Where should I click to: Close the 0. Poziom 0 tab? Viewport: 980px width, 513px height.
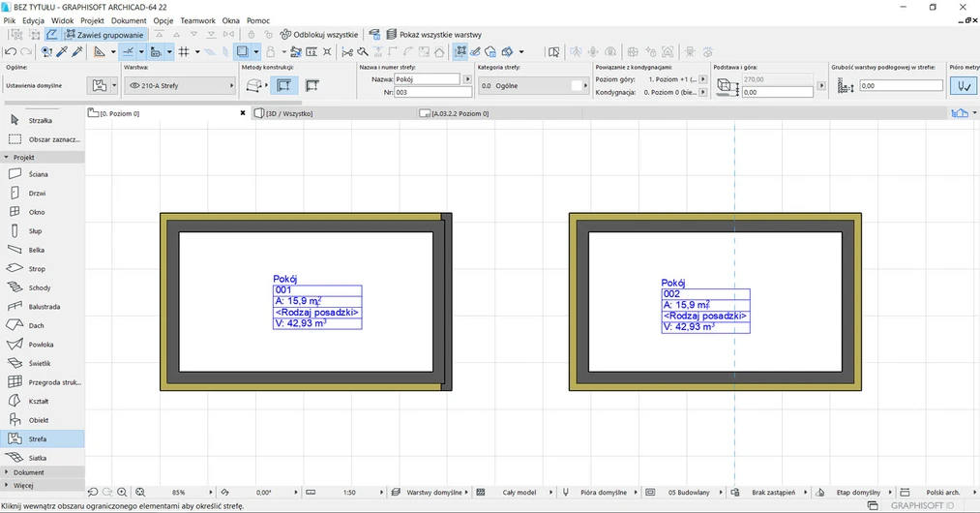(243, 113)
